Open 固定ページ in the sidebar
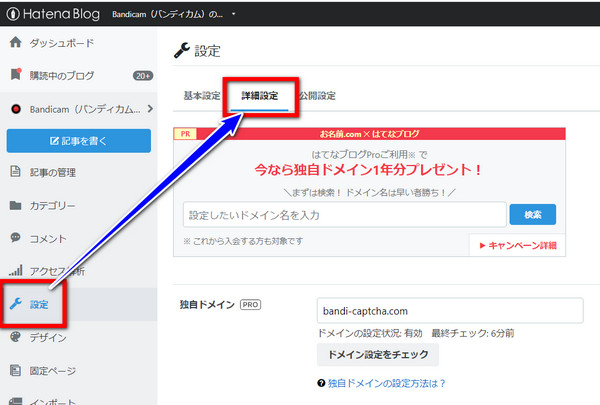The image size is (600, 405). pos(53,371)
